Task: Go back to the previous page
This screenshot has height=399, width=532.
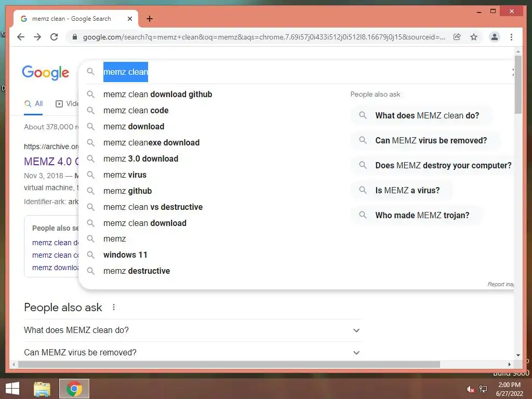Action: point(21,37)
